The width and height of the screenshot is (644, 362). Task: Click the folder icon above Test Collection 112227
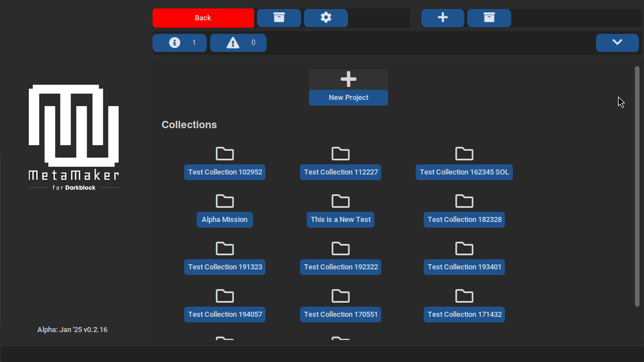[341, 154]
